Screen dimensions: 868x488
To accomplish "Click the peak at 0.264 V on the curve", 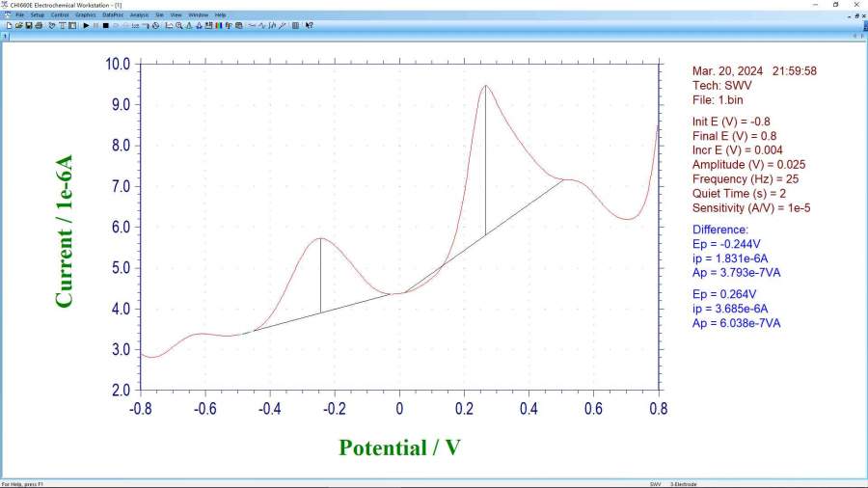I will [x=485, y=86].
